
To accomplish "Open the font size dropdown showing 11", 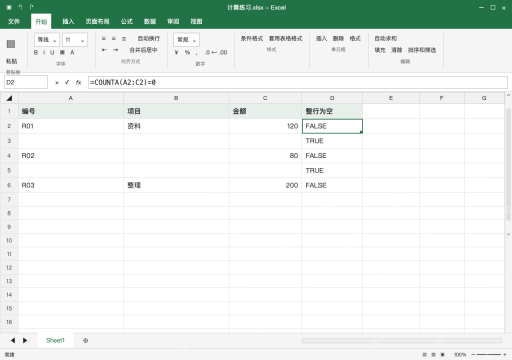I will 75,40.
